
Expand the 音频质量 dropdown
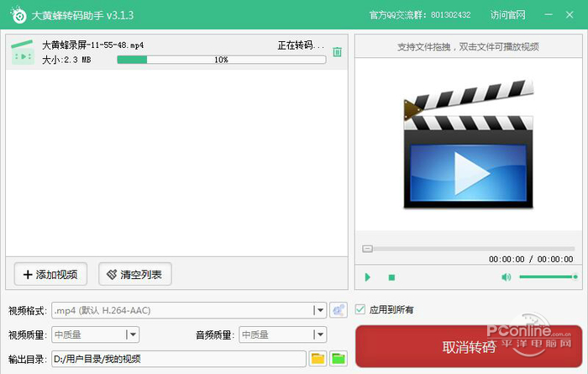[x=283, y=334]
